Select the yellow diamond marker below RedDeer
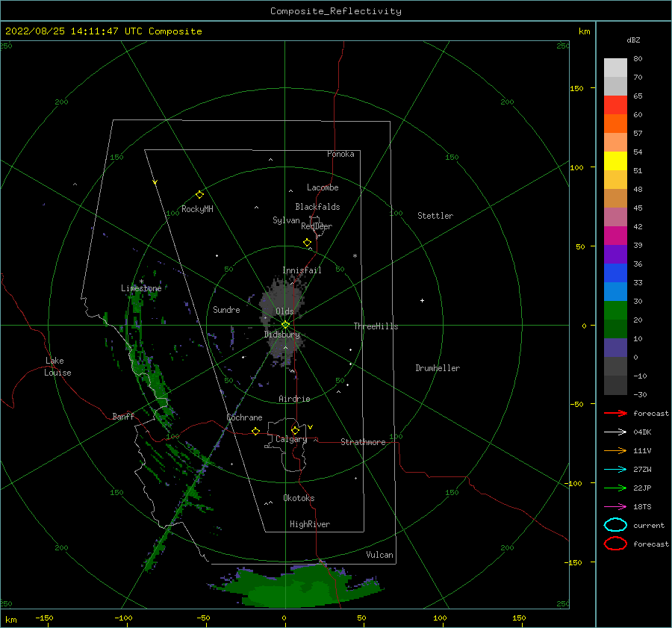This screenshot has height=628, width=672. 307,243
